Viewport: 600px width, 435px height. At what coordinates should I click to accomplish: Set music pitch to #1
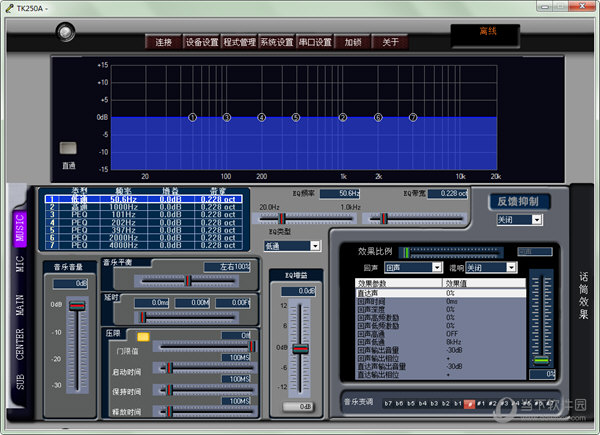[481, 404]
